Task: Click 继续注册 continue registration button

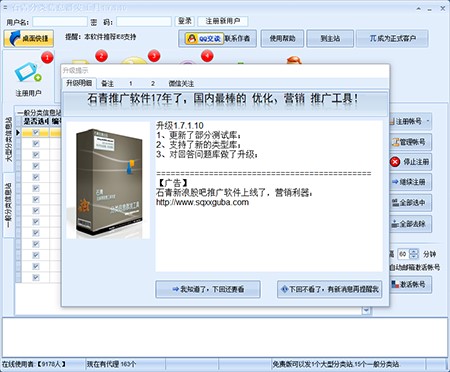Action: tap(411, 182)
